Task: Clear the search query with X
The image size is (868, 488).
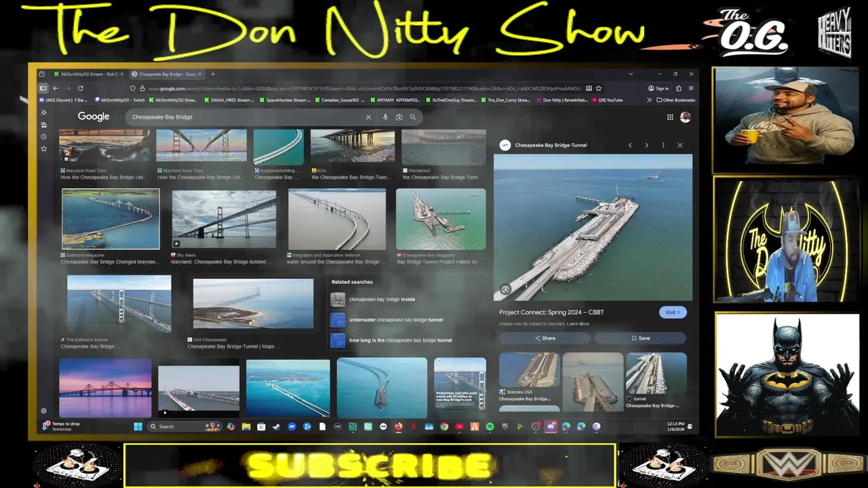Action: pos(368,117)
